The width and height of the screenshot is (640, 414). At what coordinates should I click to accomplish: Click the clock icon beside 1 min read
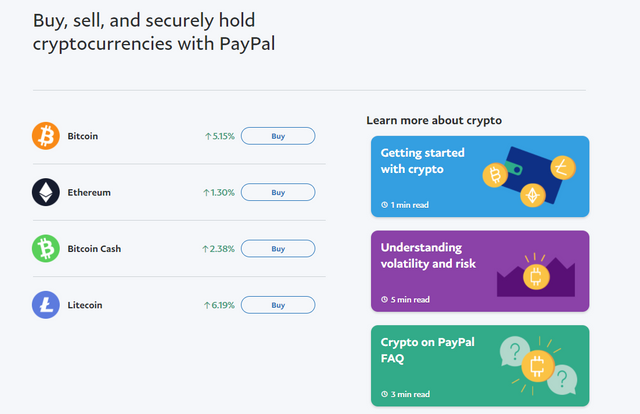384,205
